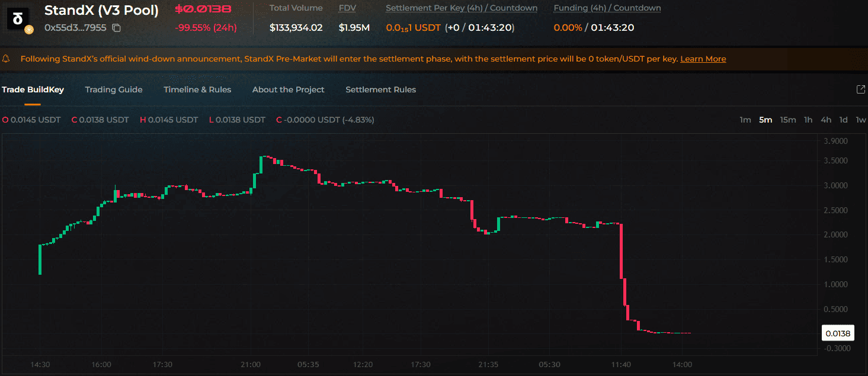Click the L 0.0138 USDT low value
The height and width of the screenshot is (376, 868).
(237, 120)
